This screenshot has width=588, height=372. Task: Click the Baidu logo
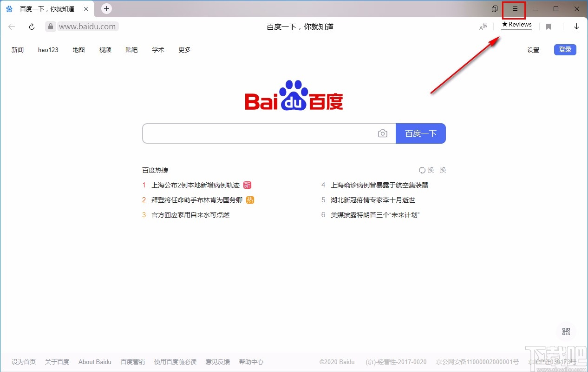click(294, 96)
